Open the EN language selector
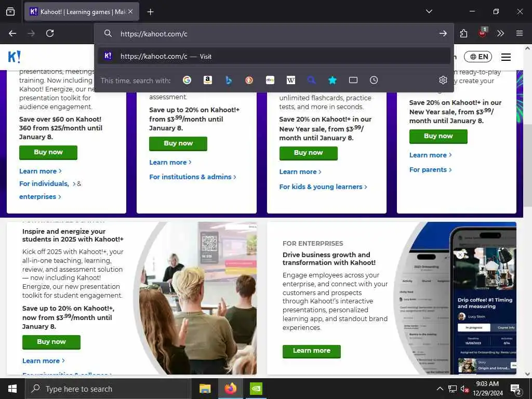The width and height of the screenshot is (532, 399). (478, 57)
